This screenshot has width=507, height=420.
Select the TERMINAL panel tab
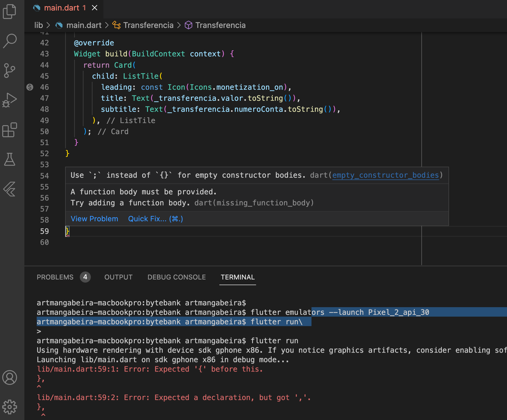tap(238, 277)
